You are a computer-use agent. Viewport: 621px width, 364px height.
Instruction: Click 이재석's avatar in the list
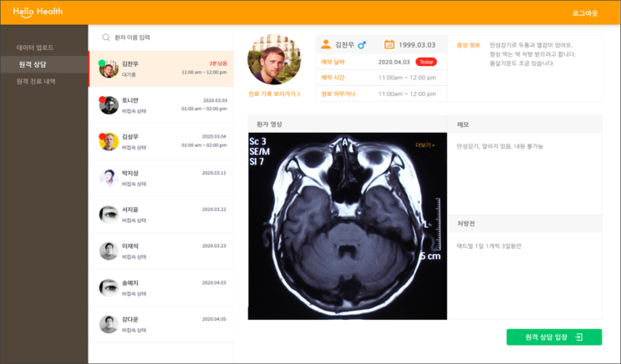click(x=109, y=250)
